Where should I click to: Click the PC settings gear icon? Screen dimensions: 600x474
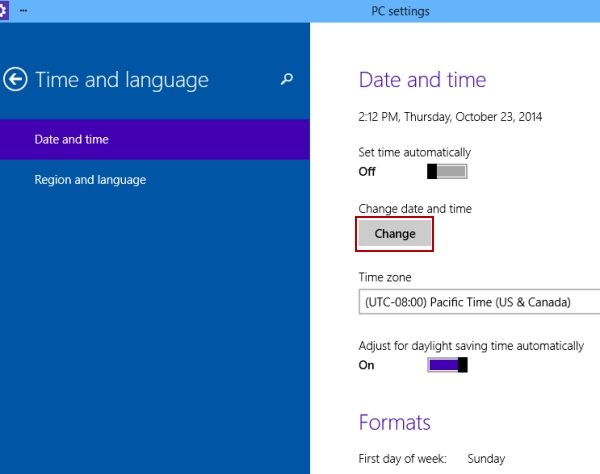coord(3,10)
